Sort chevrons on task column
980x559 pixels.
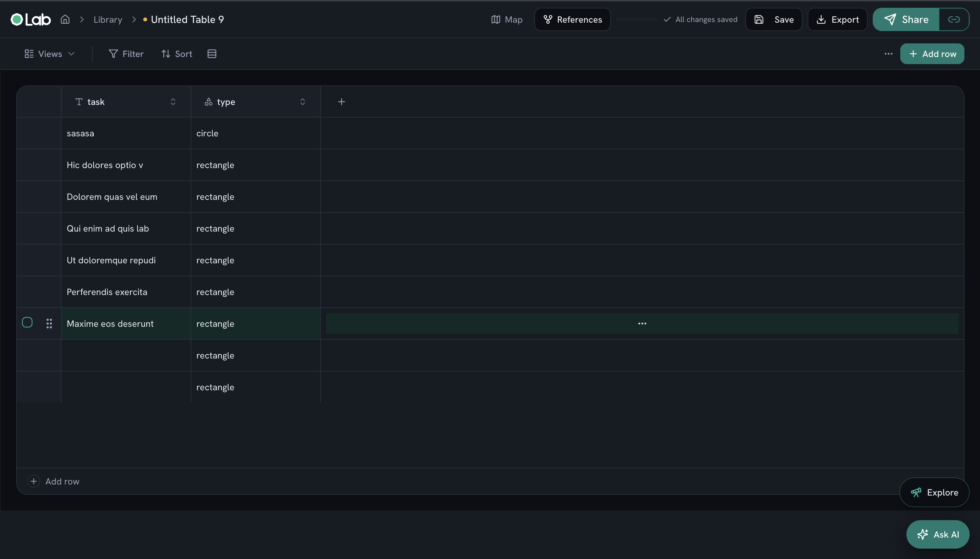click(x=173, y=102)
